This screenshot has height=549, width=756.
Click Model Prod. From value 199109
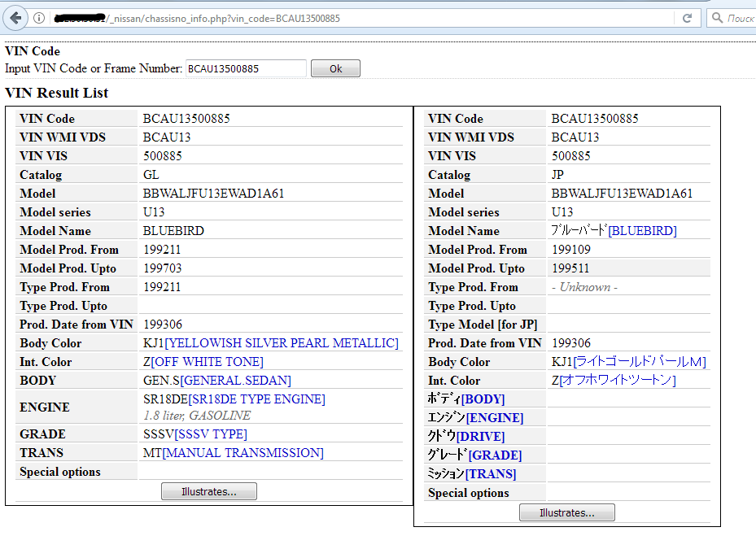coord(570,250)
